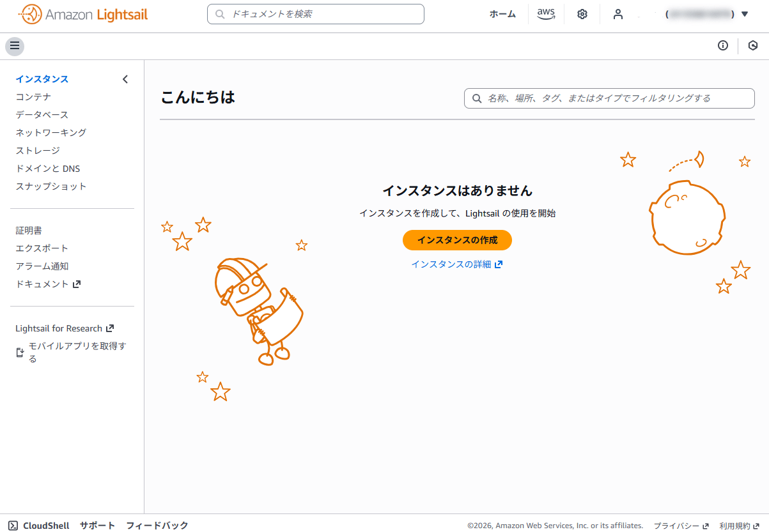The width and height of the screenshot is (769, 532).
Task: Expand the account dropdown arrow
Action: pyautogui.click(x=745, y=14)
